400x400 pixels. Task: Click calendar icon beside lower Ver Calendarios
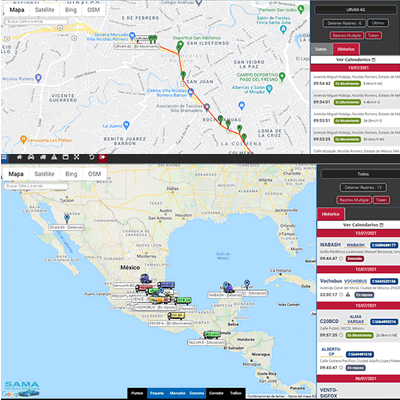point(381,225)
